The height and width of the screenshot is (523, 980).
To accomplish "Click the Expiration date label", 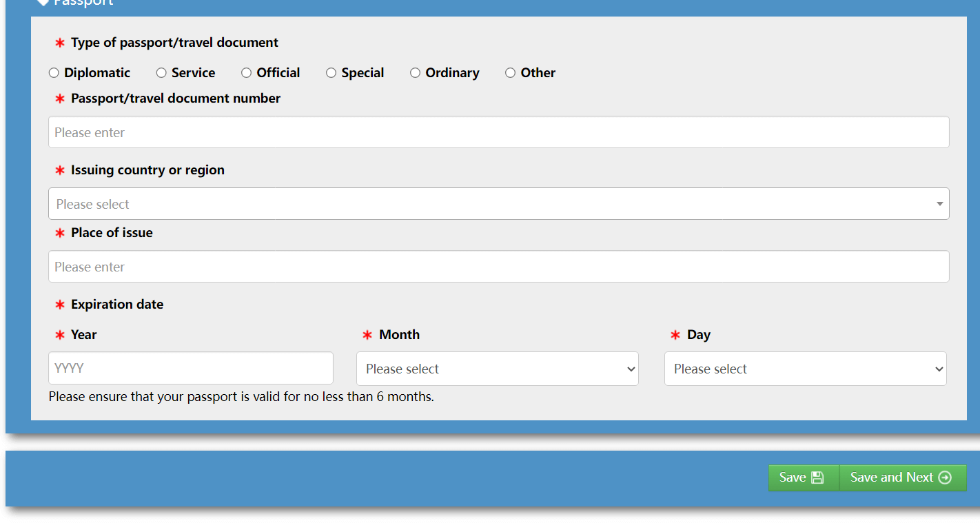I will [117, 305].
